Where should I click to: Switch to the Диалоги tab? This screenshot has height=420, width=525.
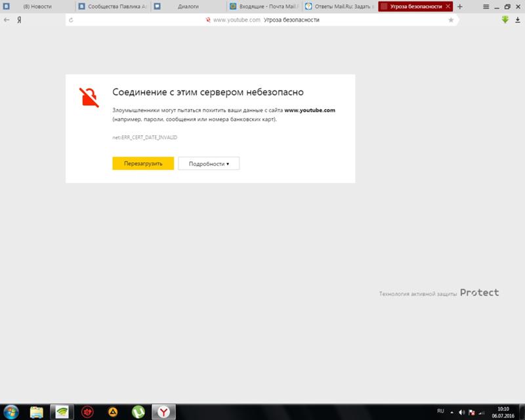pyautogui.click(x=188, y=7)
